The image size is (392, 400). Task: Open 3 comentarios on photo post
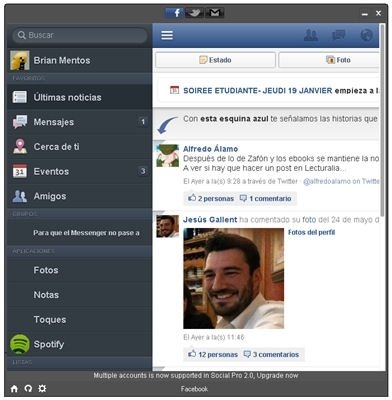click(x=271, y=354)
